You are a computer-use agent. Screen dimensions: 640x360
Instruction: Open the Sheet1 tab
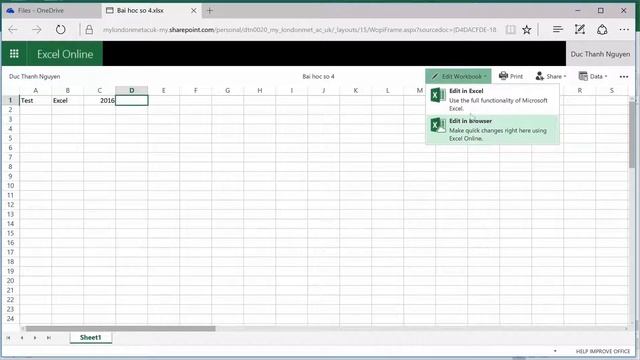tap(90, 338)
